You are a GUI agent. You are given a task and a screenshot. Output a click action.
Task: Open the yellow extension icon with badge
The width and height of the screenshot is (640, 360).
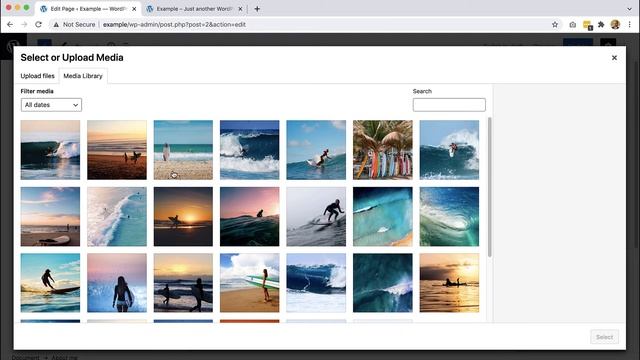(x=587, y=25)
